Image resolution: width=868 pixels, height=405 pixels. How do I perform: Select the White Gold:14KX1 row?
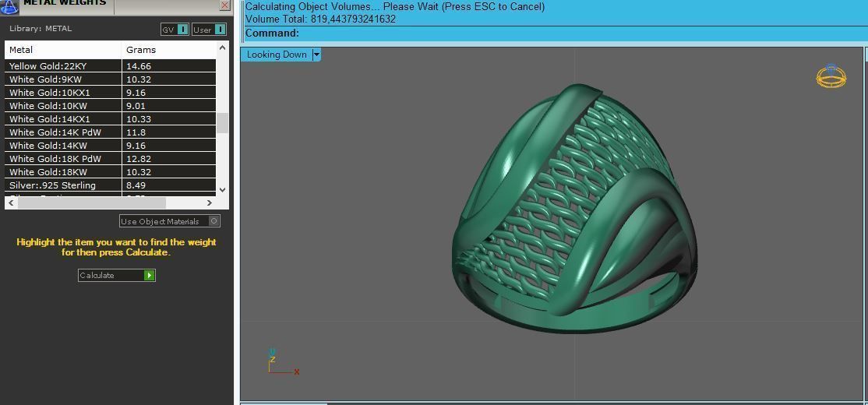(110, 119)
